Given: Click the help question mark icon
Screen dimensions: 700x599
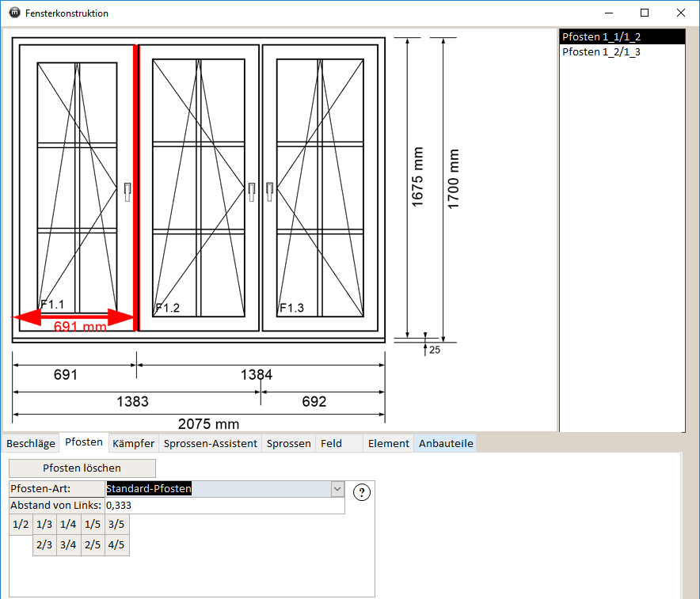Looking at the screenshot, I should tap(362, 492).
